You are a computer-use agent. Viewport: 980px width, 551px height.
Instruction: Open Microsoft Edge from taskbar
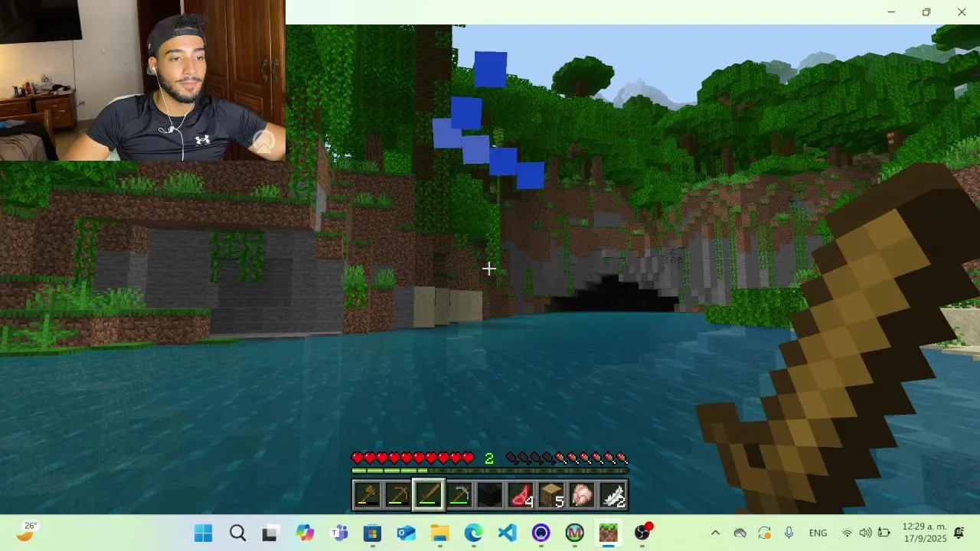(x=473, y=533)
